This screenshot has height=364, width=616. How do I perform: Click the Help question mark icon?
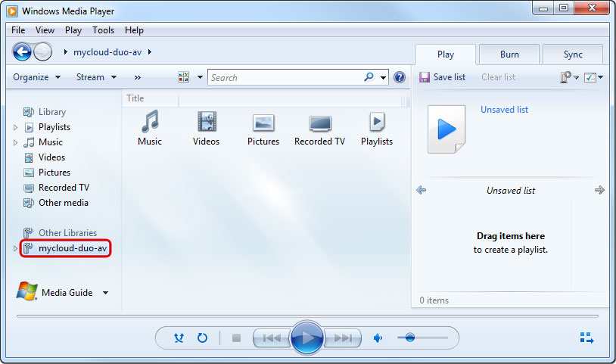(400, 77)
